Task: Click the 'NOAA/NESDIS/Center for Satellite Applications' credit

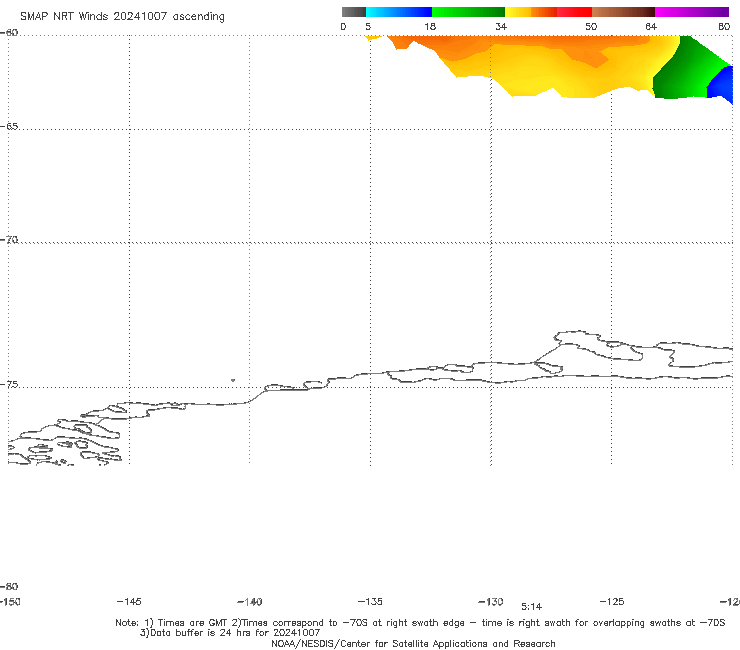Action: [413, 644]
